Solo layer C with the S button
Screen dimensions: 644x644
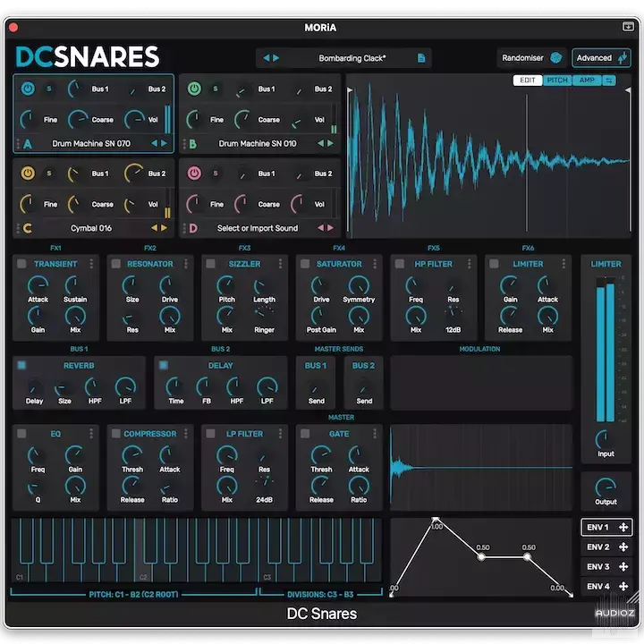(49, 174)
